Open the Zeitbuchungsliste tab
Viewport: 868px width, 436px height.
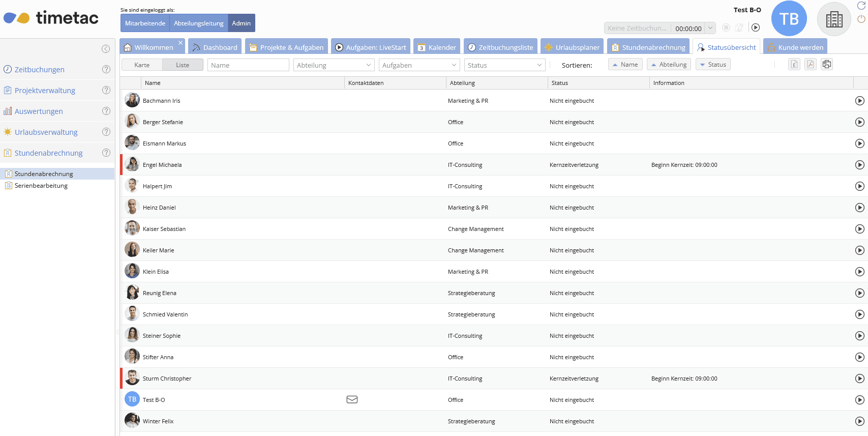[500, 47]
